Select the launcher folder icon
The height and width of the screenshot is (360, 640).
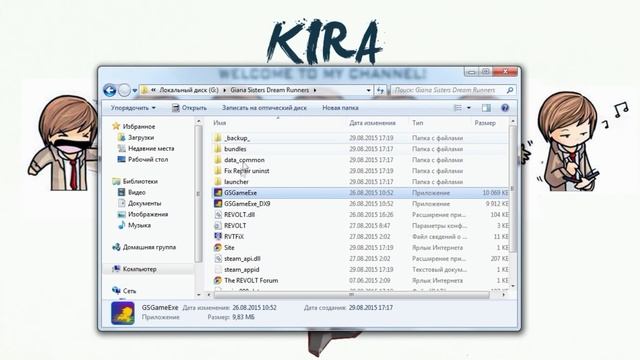point(218,182)
